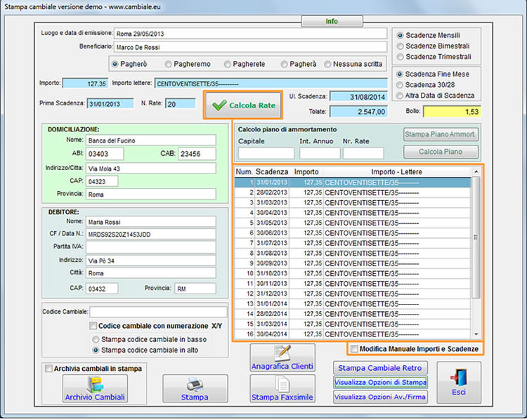This screenshot has width=527, height=420.
Task: Choose the Pagherà radio option
Action: [284, 64]
